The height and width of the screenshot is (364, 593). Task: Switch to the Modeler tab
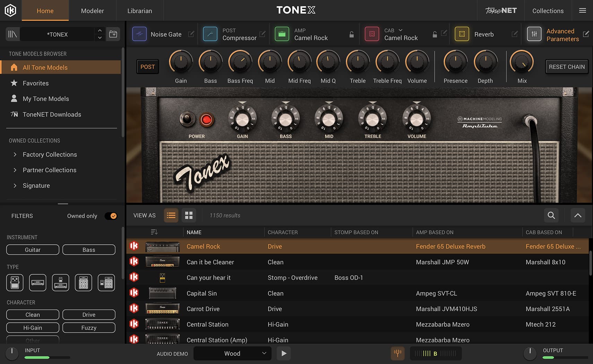[x=92, y=11]
